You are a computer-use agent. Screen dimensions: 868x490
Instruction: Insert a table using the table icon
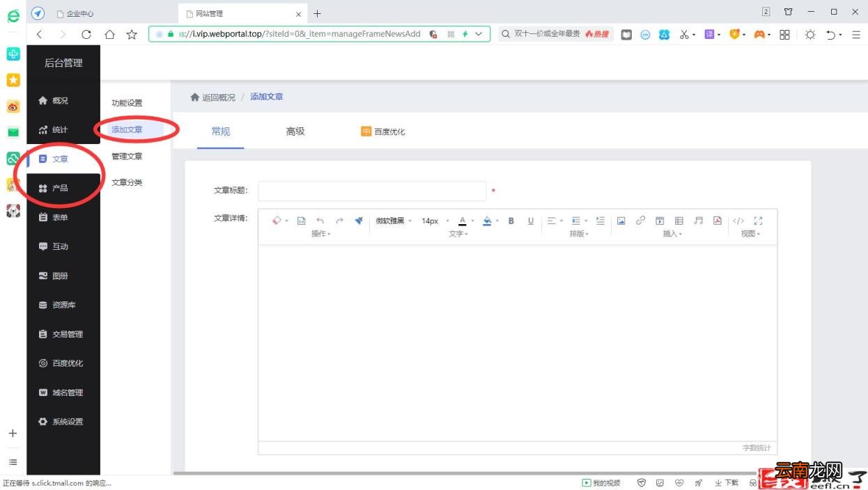679,221
